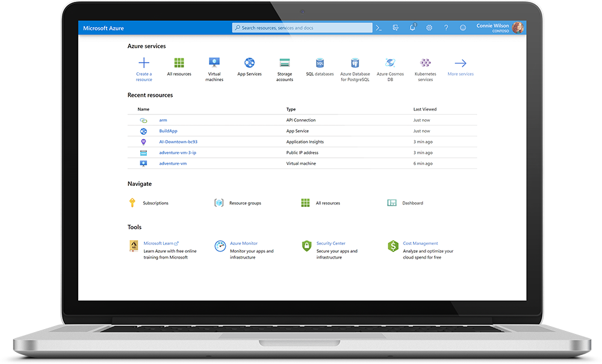The height and width of the screenshot is (364, 602).
Task: Click the Navigate All resources grid icon
Action: tap(305, 203)
